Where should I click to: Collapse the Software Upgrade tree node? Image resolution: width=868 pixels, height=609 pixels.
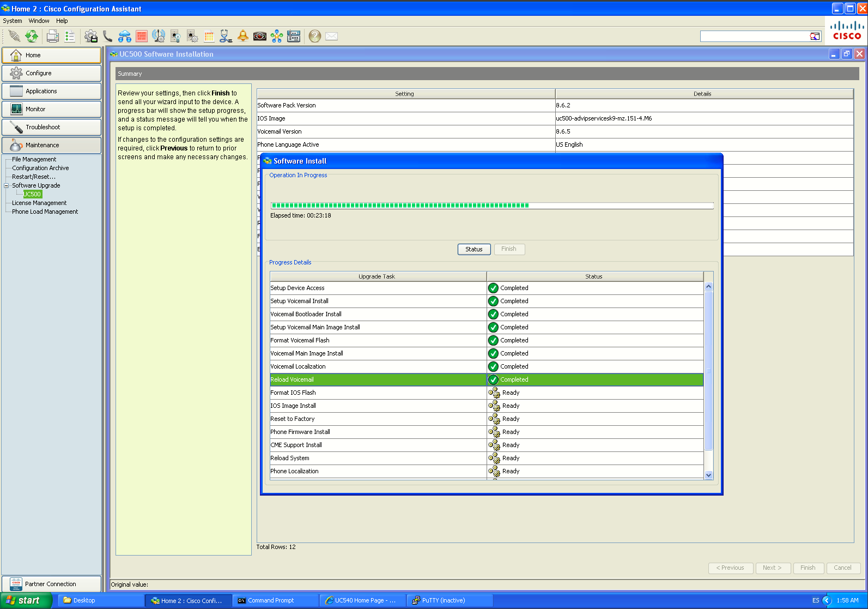pyautogui.click(x=7, y=185)
